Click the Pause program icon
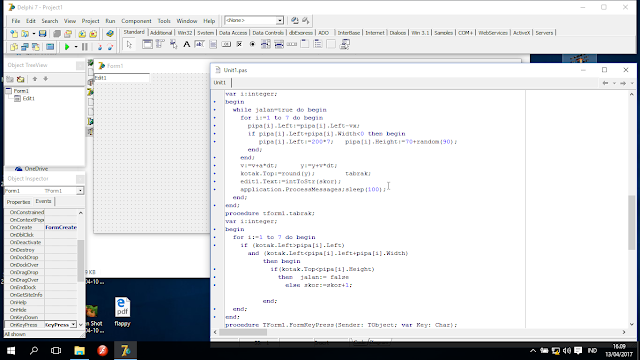Viewport: 640px width, 360px height. (84, 47)
